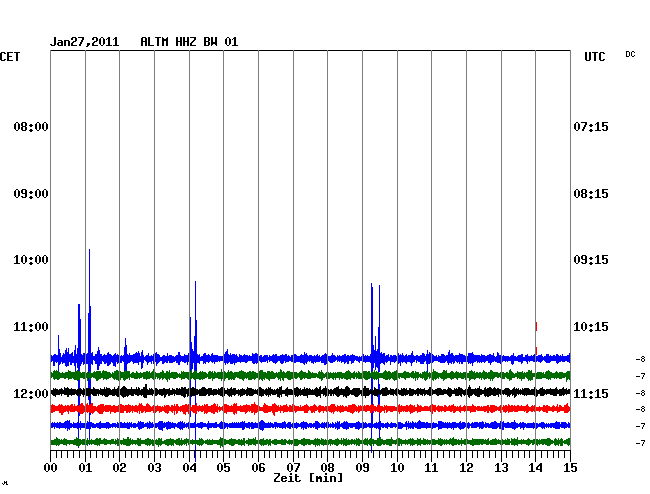Click minute tick label 14
650x494 pixels.
coord(536,468)
